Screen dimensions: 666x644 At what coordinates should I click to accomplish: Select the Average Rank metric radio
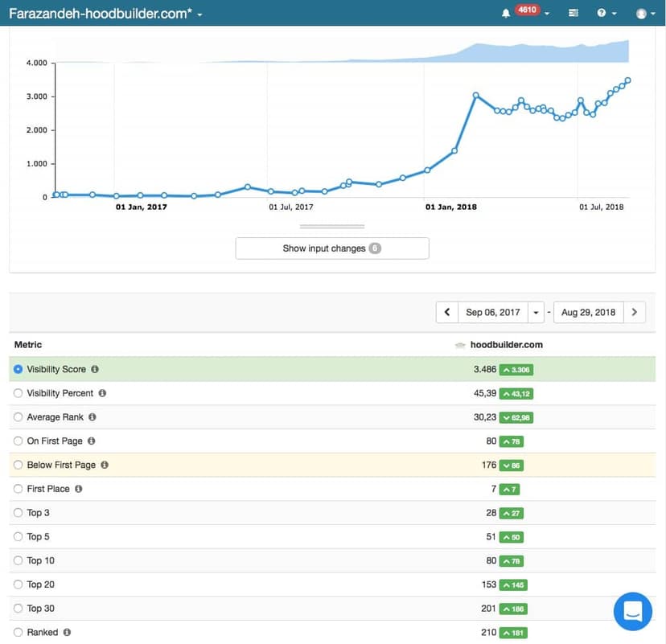pos(18,417)
